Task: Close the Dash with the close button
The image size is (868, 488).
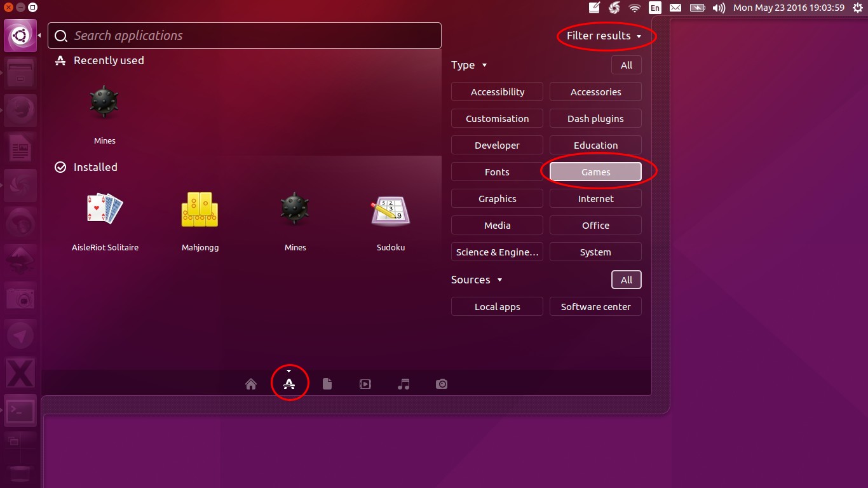Action: (x=8, y=8)
